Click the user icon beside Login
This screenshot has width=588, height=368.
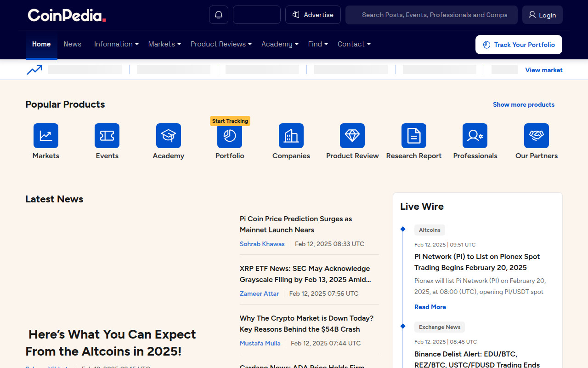(x=532, y=15)
